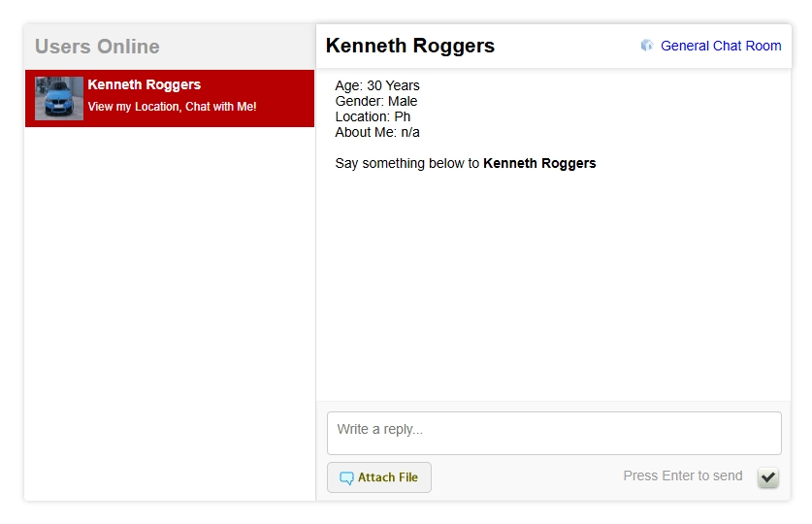
Task: Focus the Write a reply text box
Action: coord(553,433)
